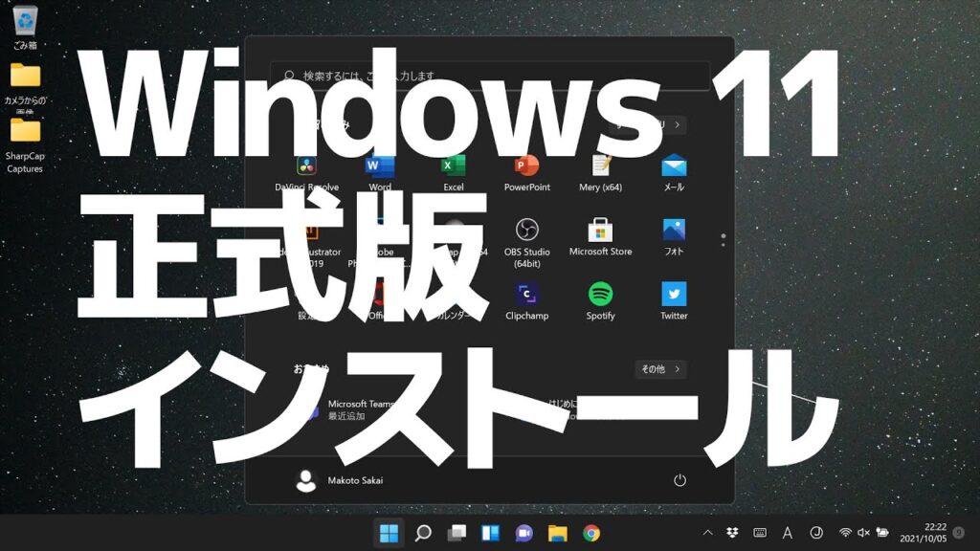980x551 pixels.
Task: Expand the その他 recommended list
Action: tap(660, 369)
